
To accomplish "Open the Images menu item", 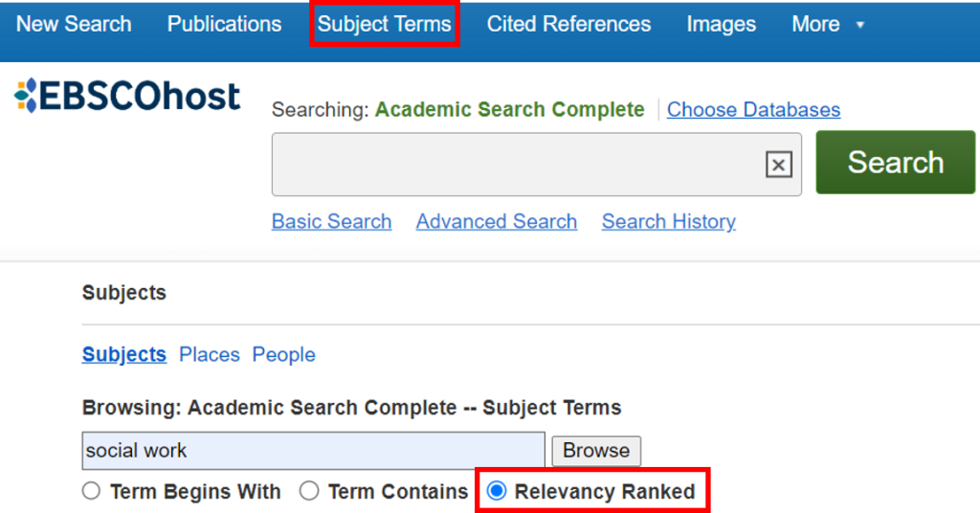I will pyautogui.click(x=722, y=24).
